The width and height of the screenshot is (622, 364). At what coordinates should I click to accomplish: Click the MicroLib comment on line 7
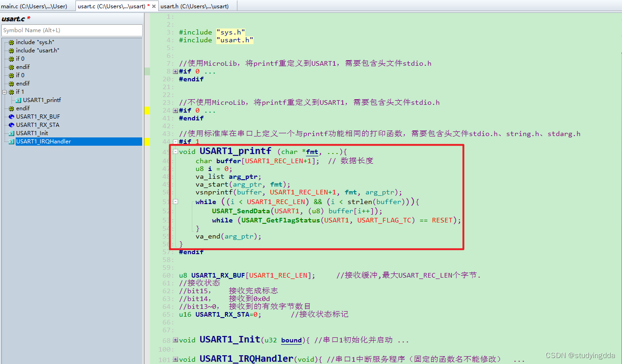(305, 63)
